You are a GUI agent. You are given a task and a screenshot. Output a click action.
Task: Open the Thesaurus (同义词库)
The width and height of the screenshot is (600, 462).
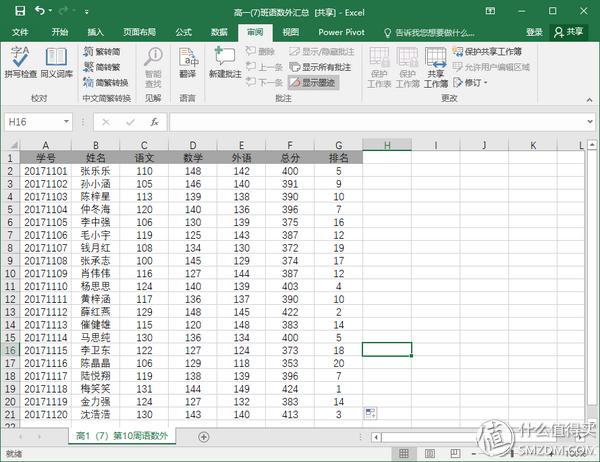[x=57, y=62]
